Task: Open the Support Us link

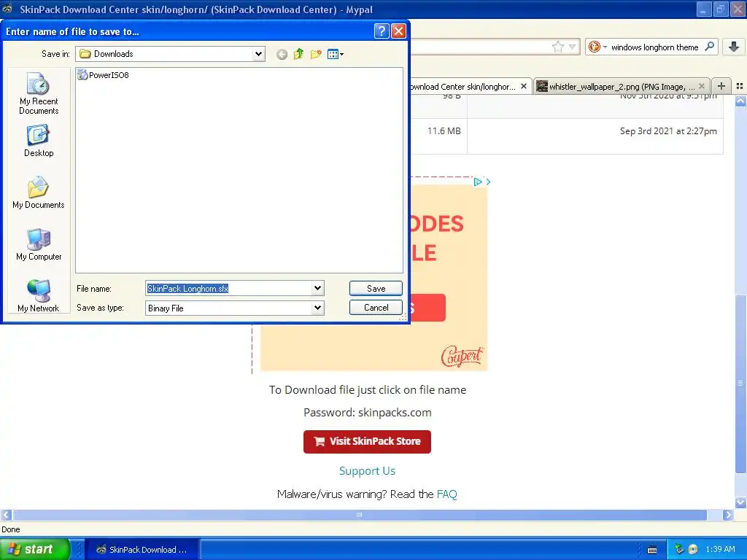Action: 368,471
